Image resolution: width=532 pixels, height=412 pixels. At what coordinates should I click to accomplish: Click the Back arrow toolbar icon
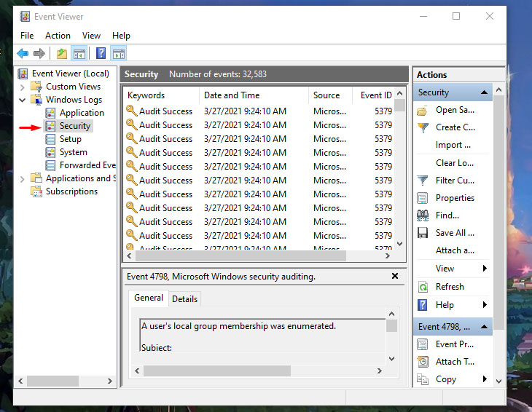(x=23, y=53)
